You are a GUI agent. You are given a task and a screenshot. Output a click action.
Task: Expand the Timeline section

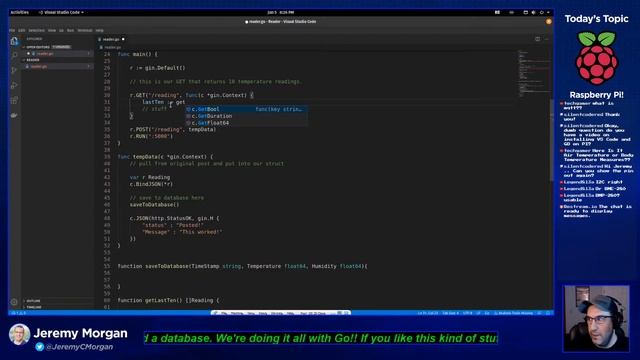click(57, 307)
